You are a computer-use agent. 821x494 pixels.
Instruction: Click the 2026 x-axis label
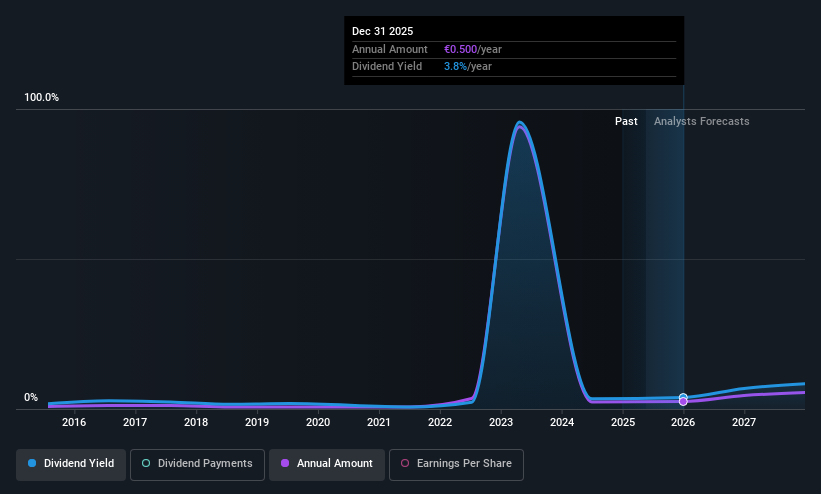[x=683, y=422]
